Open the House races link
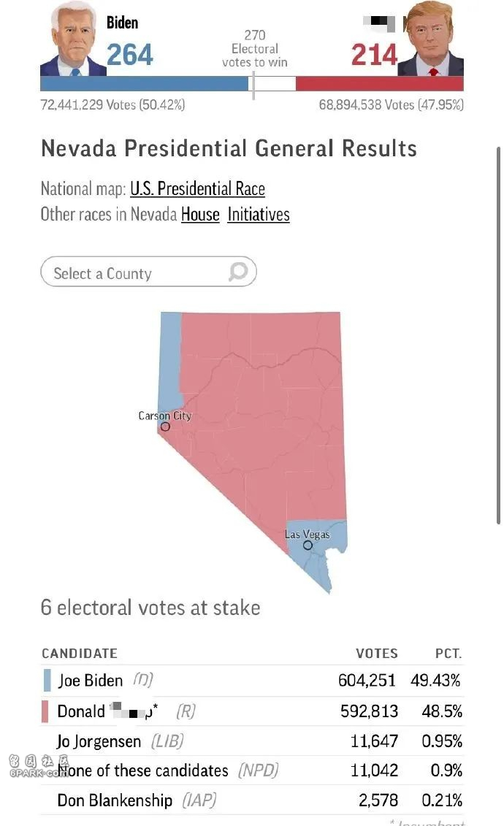The width and height of the screenshot is (504, 826). tap(200, 215)
